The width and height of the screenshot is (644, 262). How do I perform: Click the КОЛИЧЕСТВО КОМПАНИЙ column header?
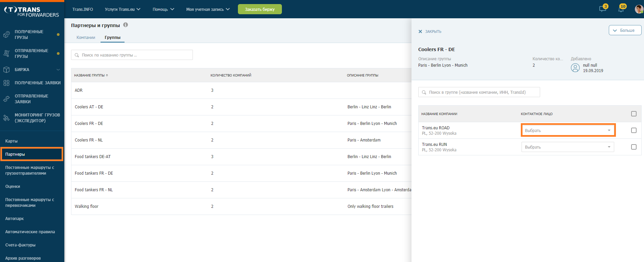[231, 75]
